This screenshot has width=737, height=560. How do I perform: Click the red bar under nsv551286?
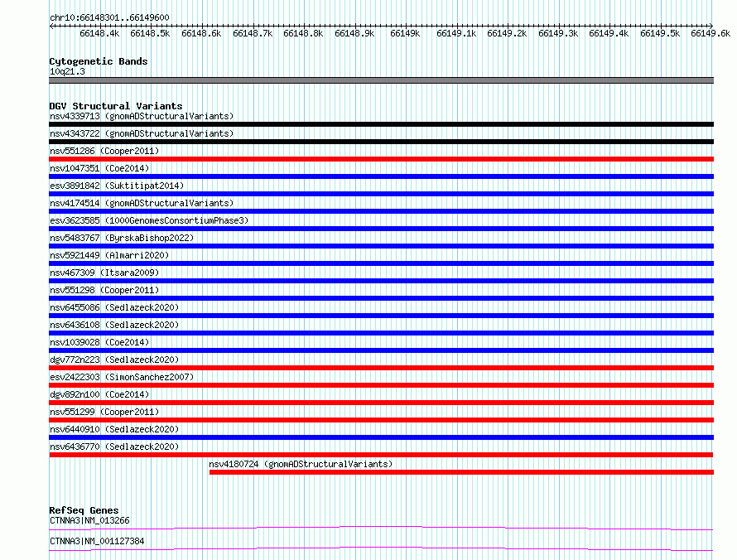[x=381, y=159]
